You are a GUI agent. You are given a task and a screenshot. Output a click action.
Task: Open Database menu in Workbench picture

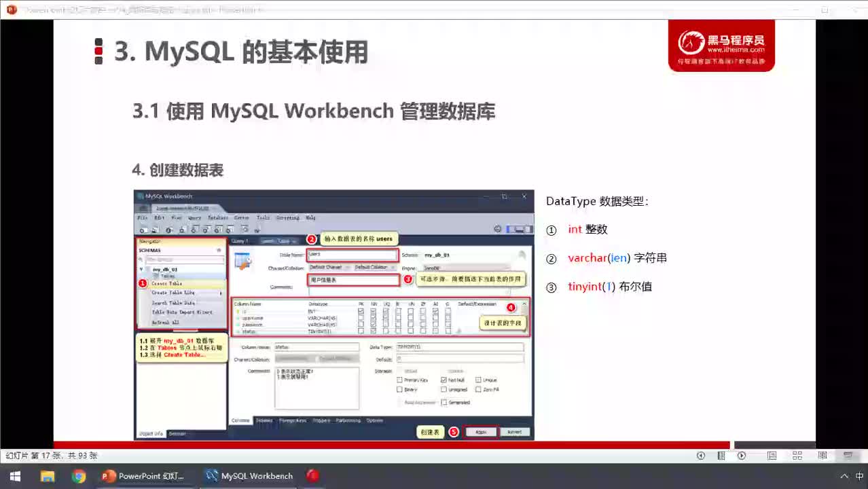(x=217, y=218)
